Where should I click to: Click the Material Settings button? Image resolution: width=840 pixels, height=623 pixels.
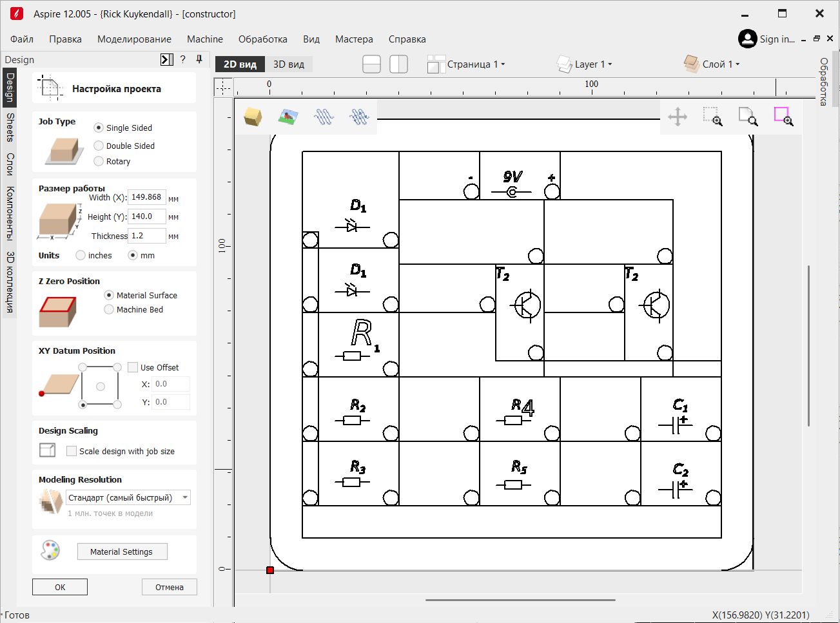click(x=122, y=551)
